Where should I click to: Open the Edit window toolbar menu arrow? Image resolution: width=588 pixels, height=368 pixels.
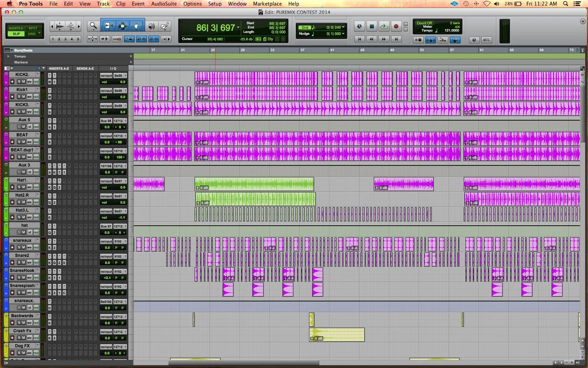click(x=583, y=21)
